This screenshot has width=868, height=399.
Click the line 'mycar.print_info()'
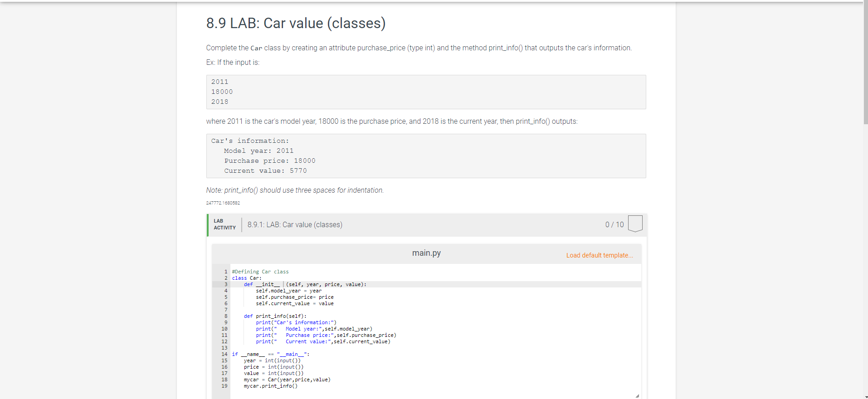[x=270, y=386]
